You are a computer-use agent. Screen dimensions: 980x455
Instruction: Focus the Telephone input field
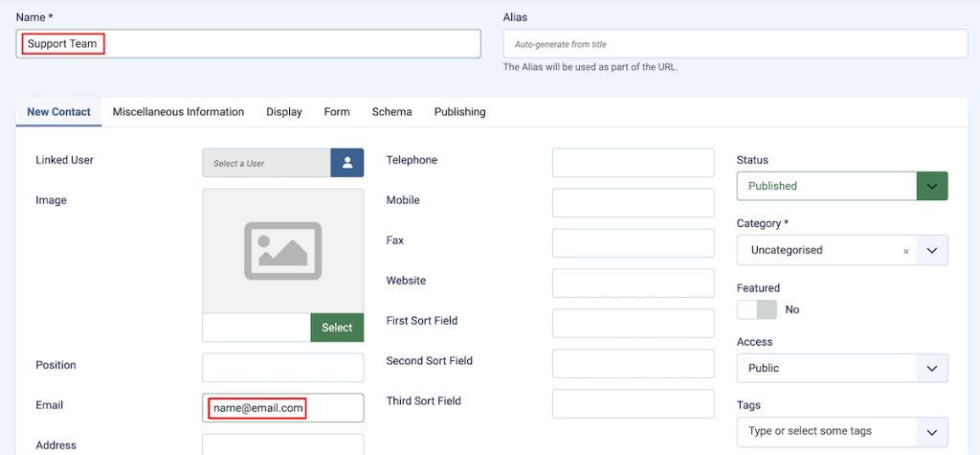[x=634, y=163]
